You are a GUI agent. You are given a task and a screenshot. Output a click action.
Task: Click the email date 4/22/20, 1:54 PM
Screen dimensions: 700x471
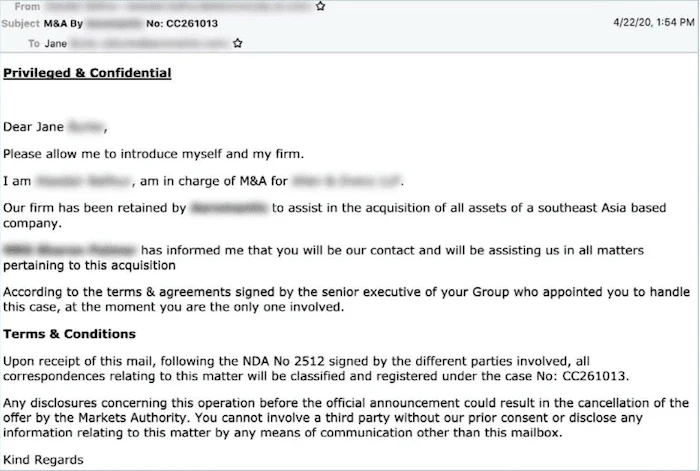[654, 22]
